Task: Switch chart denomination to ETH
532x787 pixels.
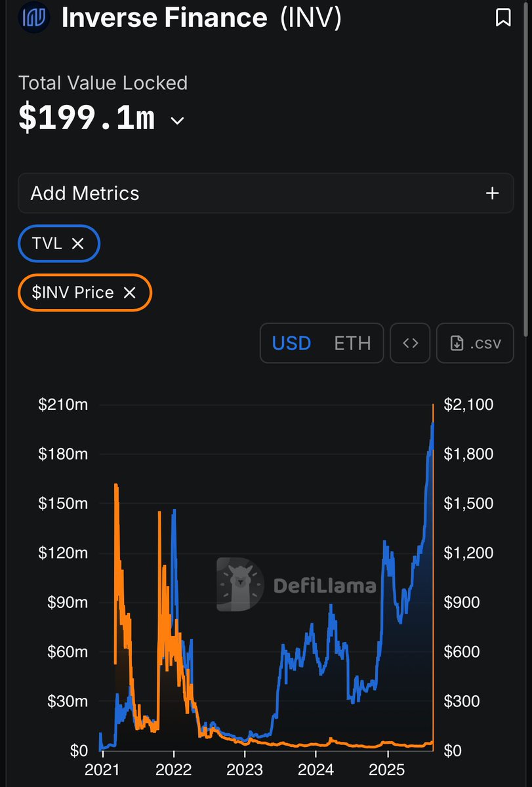Action: tap(352, 343)
